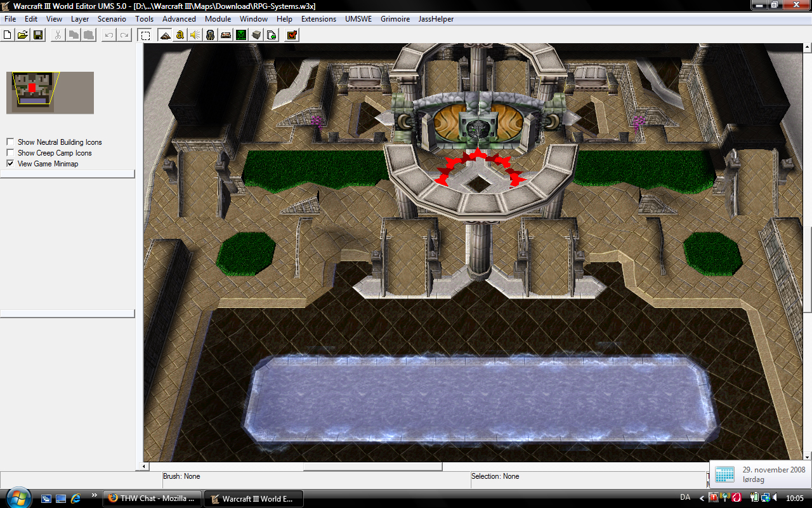This screenshot has height=508, width=812.
Task: Click the Paste toolbar icon
Action: [x=89, y=35]
